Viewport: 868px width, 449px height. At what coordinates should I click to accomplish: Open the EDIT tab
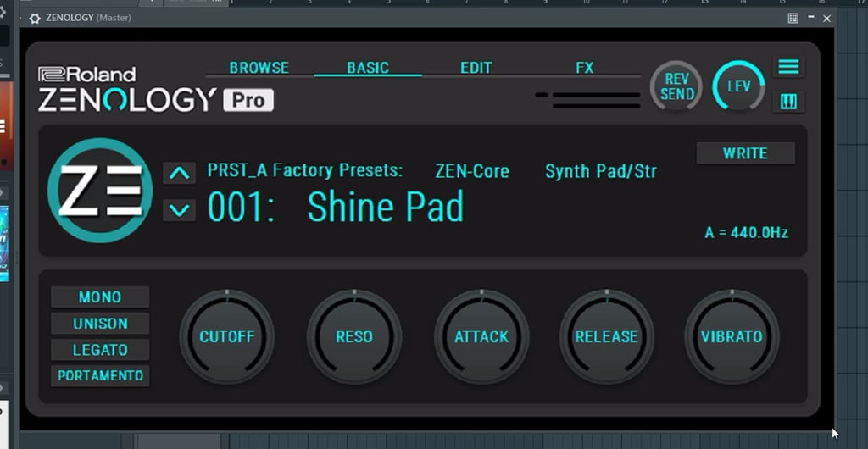point(476,68)
